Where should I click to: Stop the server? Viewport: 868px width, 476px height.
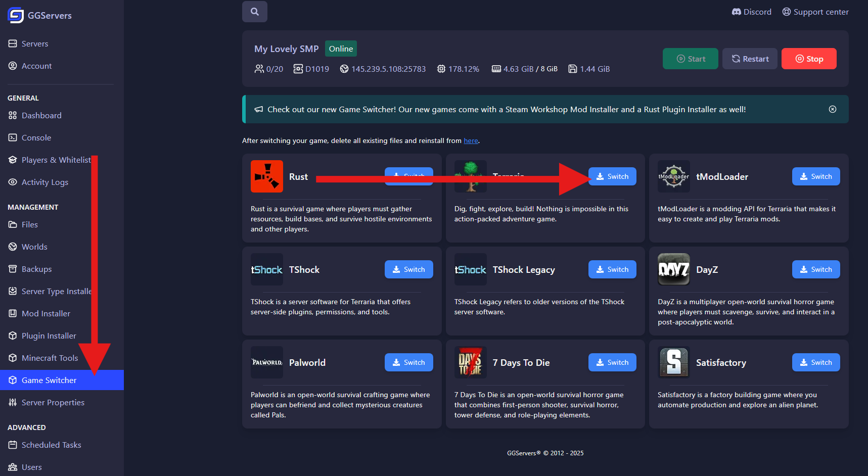[x=808, y=59]
